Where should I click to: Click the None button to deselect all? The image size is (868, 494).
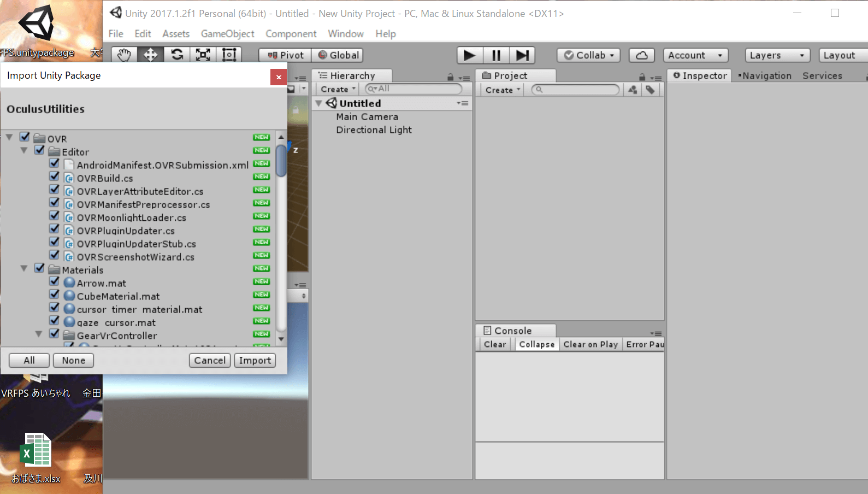click(x=73, y=361)
